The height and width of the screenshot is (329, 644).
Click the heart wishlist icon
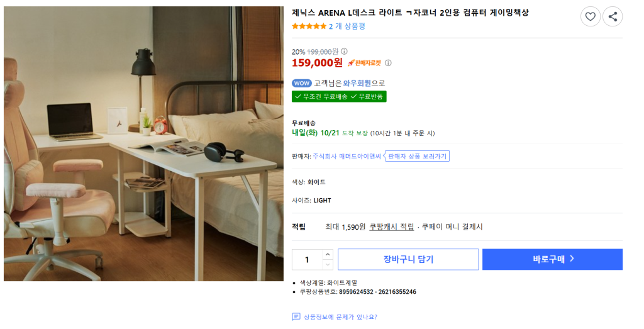[x=590, y=17]
